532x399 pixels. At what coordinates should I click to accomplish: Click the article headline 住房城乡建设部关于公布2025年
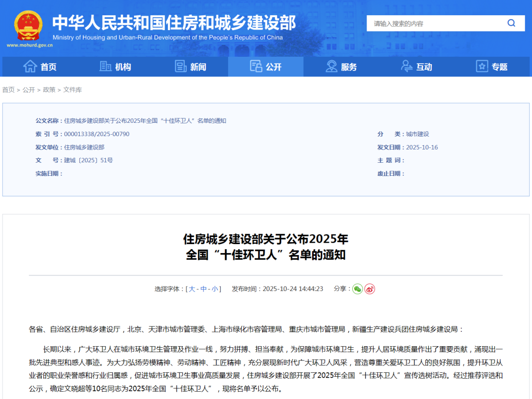coord(266,239)
